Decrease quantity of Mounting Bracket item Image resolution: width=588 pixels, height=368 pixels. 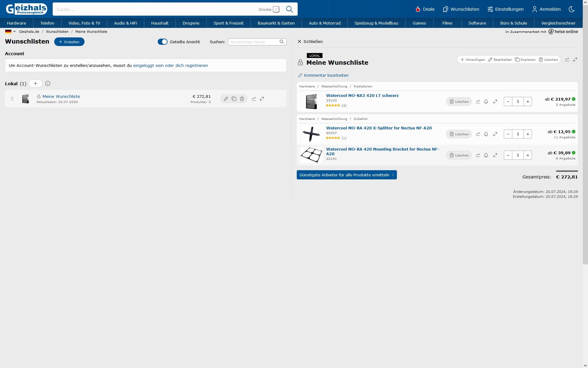point(508,155)
